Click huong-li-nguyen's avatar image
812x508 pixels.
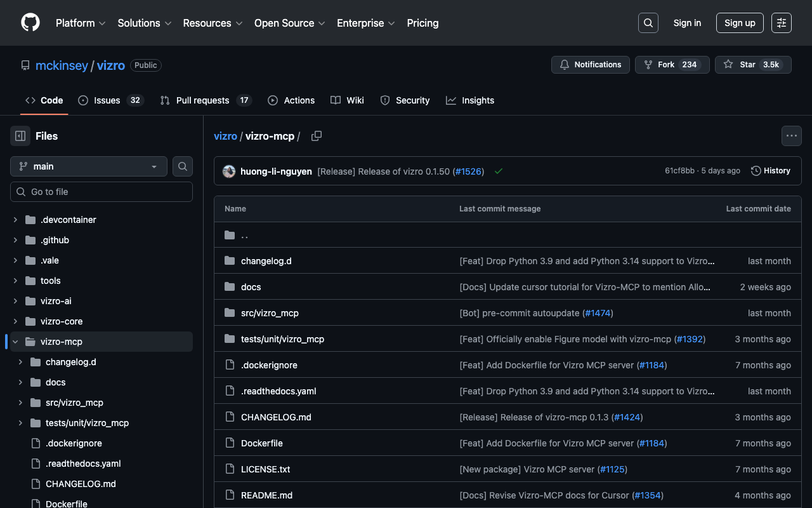229,171
